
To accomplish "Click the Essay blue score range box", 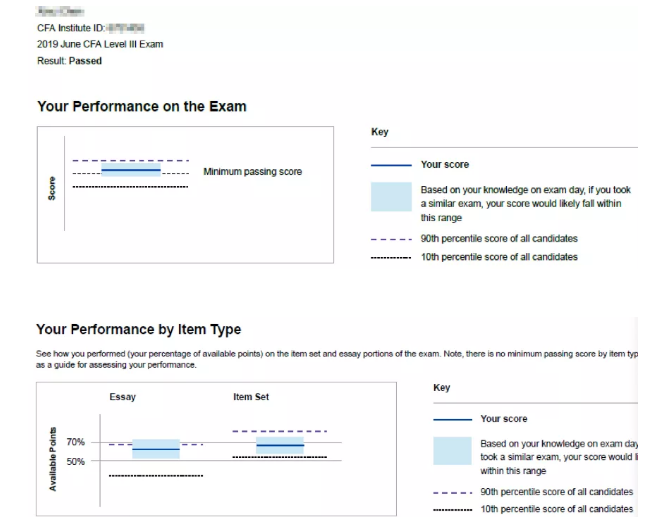I will 156,449.
